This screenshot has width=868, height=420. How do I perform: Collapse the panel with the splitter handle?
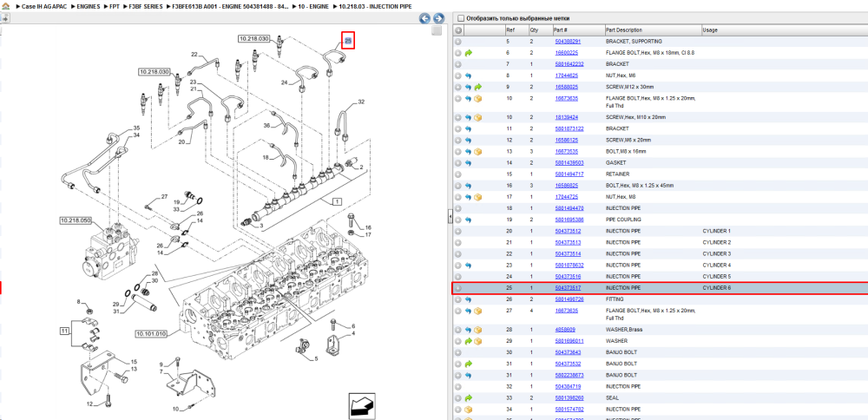pyautogui.click(x=450, y=215)
